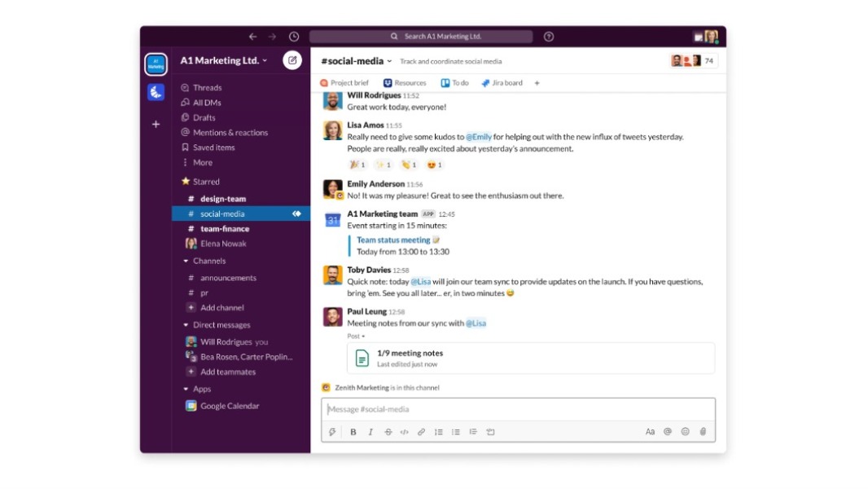The image size is (868, 489).
Task: Open the history clock icon
Action: [x=294, y=37]
